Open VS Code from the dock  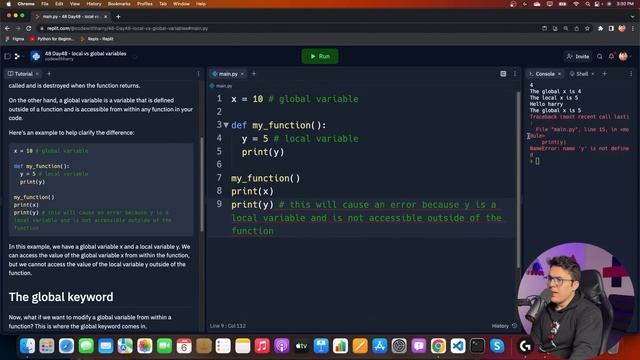[458, 346]
